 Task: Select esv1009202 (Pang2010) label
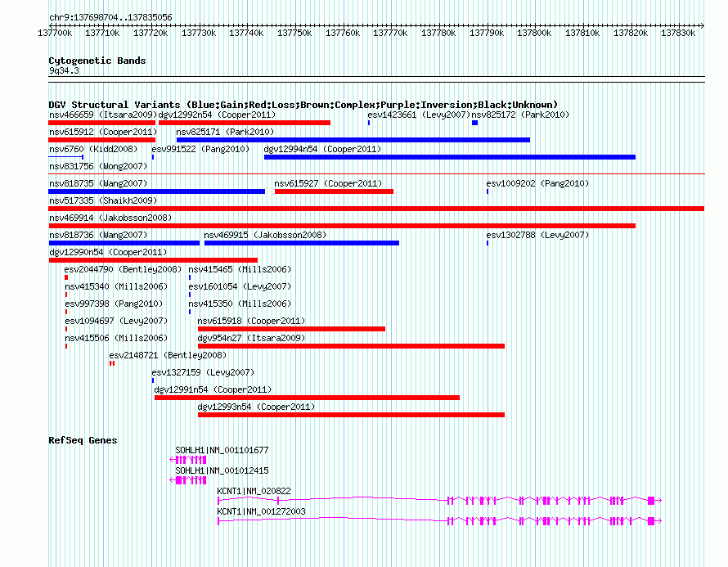537,183
